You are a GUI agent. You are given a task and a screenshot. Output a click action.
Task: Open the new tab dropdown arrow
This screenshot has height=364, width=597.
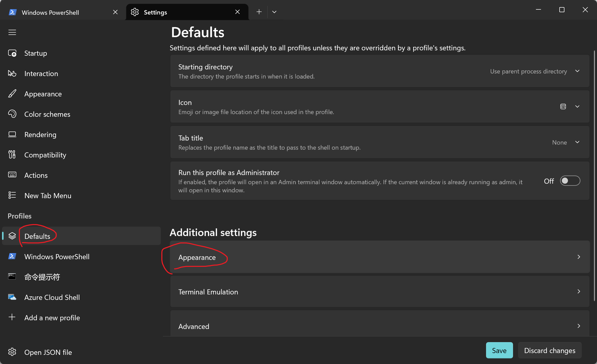click(x=274, y=12)
